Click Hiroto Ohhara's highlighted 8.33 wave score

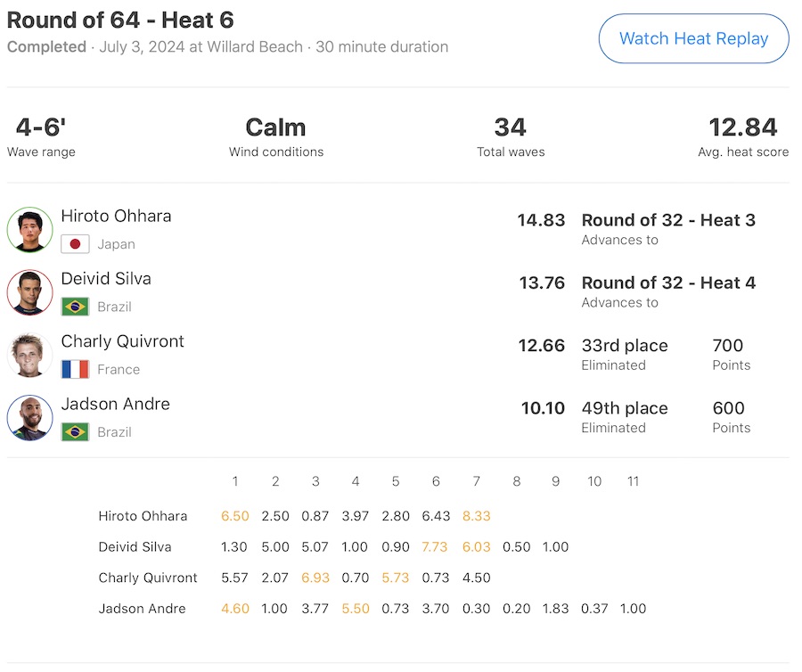click(477, 516)
